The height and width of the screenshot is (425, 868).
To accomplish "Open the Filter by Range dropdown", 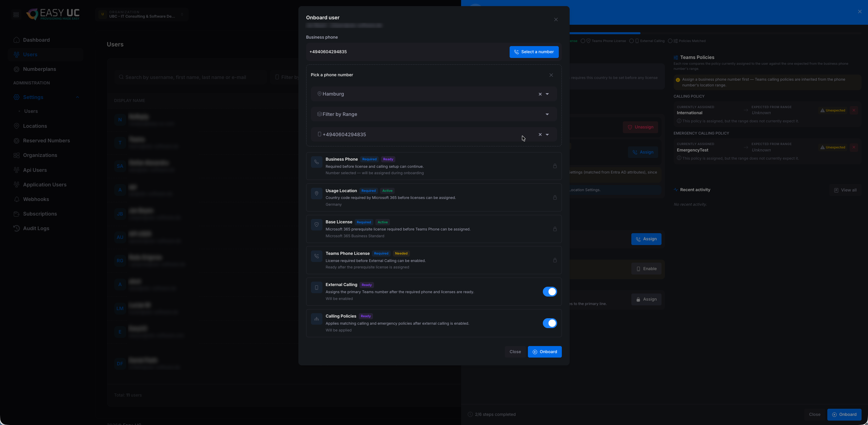I will tap(434, 114).
